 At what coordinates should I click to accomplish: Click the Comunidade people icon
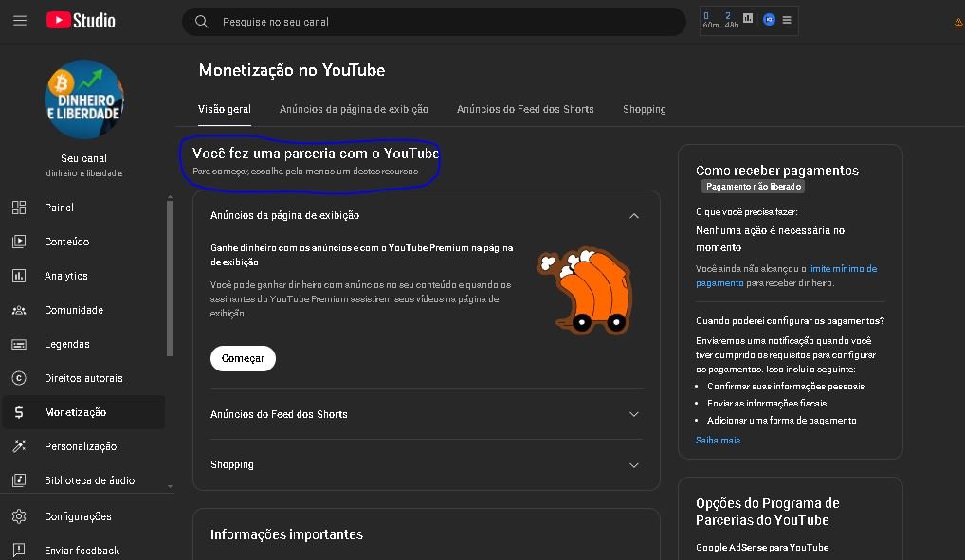coord(19,310)
